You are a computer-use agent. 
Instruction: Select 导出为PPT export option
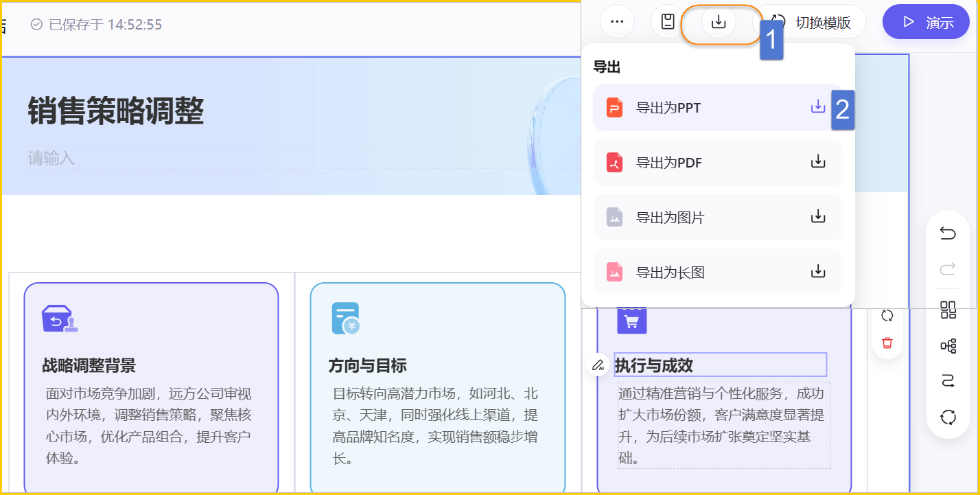(718, 108)
